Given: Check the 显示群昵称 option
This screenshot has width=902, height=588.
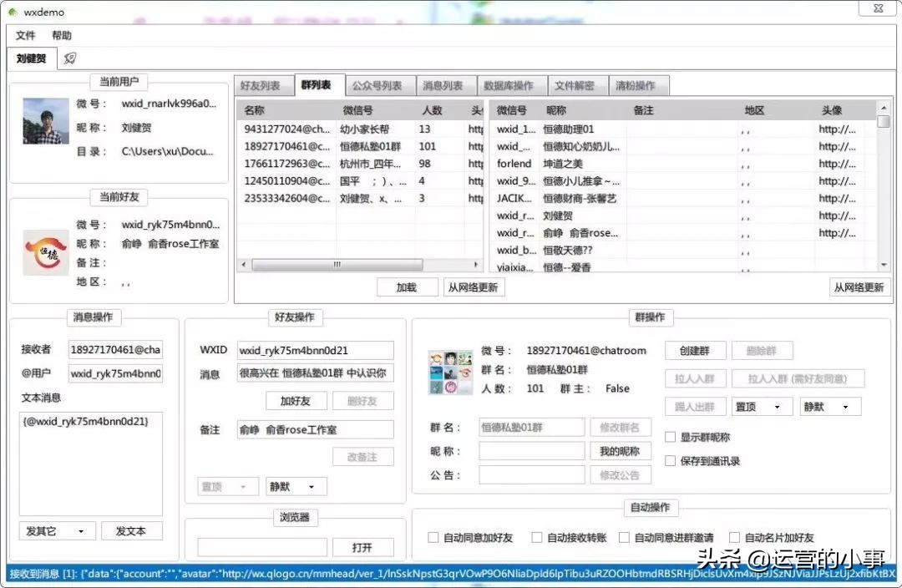Looking at the screenshot, I should point(671,435).
